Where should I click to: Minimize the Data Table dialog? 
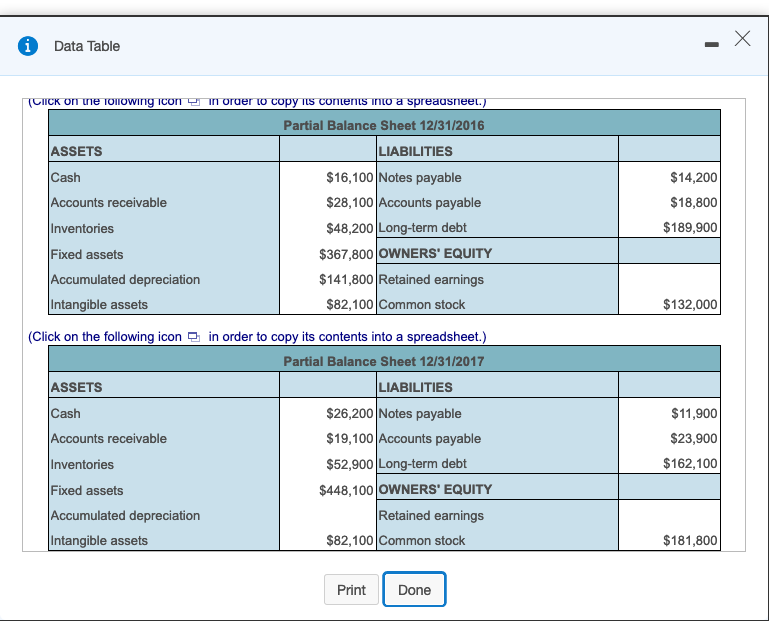coord(712,45)
